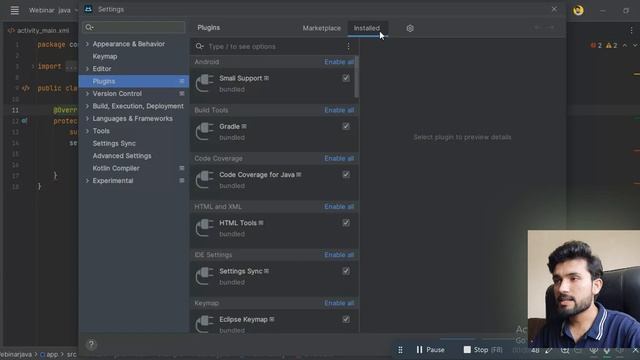The height and width of the screenshot is (360, 640).
Task: Open the recorder drag handle
Action: [x=400, y=350]
